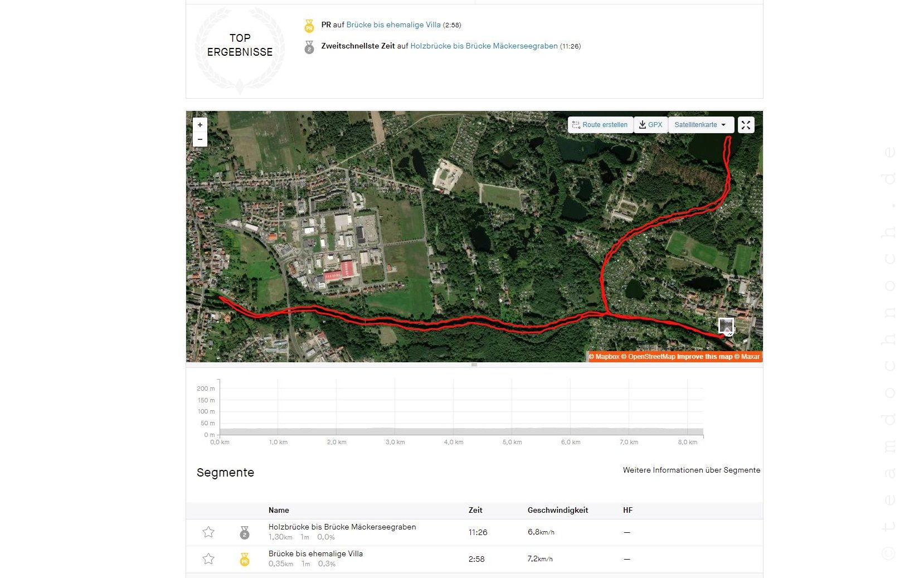
Task: Star the Holzbrücke bis Brücke Mäckerseegraben segment
Action: 208,532
